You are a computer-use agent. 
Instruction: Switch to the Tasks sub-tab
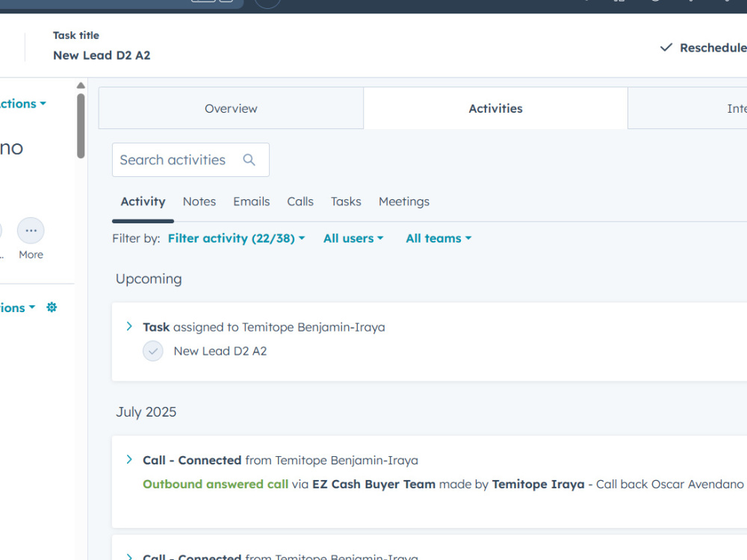tap(346, 202)
